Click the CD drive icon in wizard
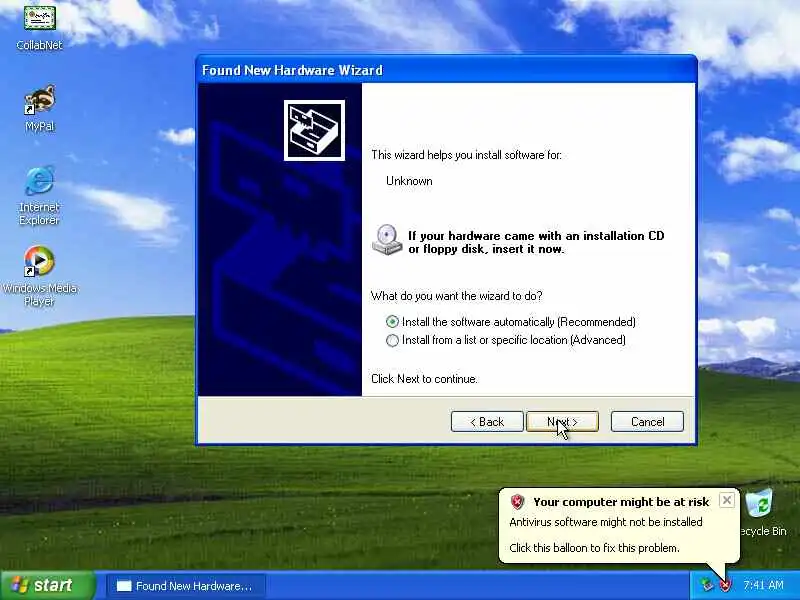The height and width of the screenshot is (600, 800). pos(387,239)
